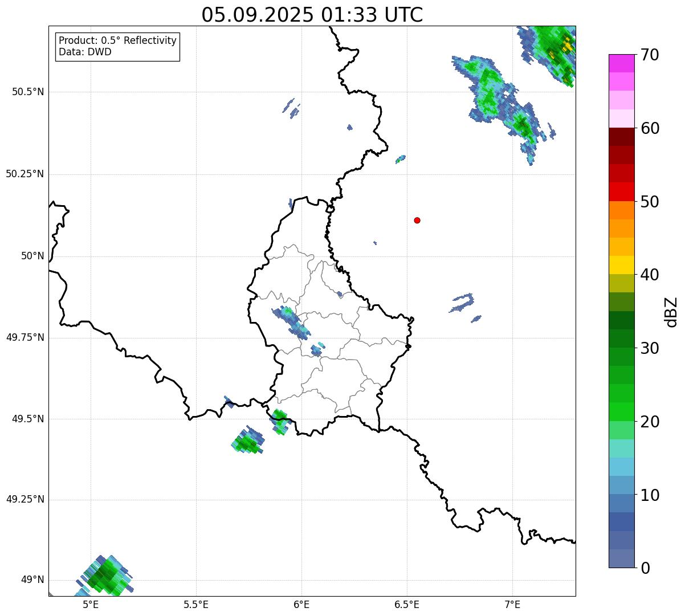Click the longitude label 7°E

click(x=512, y=605)
